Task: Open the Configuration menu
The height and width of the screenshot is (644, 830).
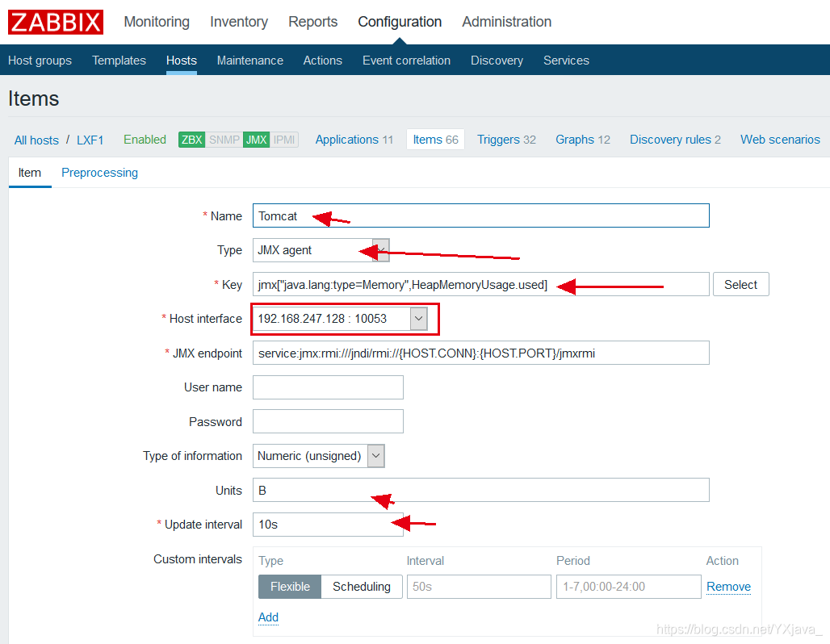Action: pyautogui.click(x=400, y=22)
